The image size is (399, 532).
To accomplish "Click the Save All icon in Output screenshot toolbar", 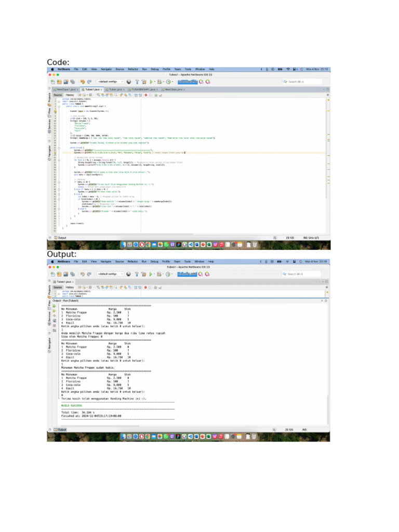I will [72, 274].
